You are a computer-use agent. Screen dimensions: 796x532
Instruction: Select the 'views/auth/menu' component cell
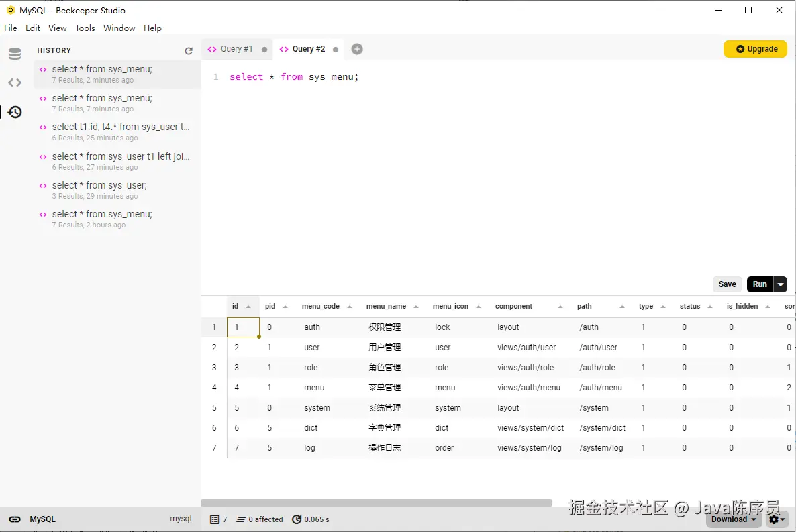tap(532, 388)
